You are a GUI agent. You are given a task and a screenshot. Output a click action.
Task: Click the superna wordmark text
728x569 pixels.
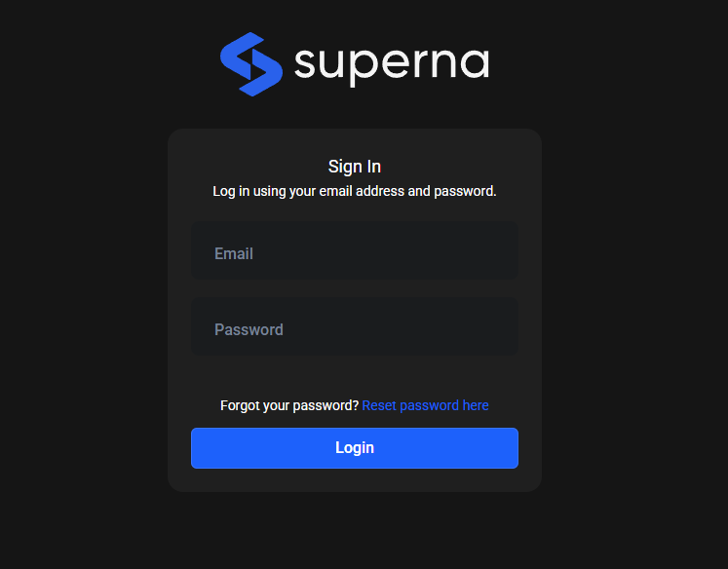click(x=391, y=64)
